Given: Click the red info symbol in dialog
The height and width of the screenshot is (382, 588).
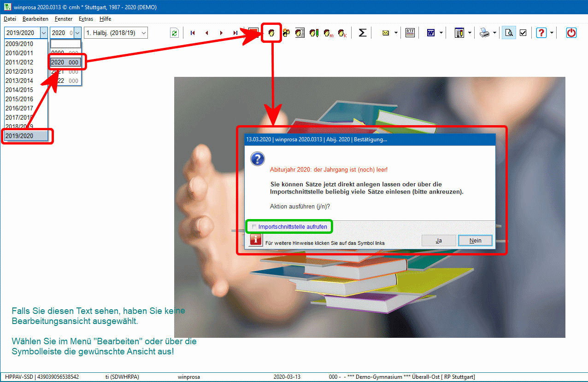Looking at the screenshot, I should (256, 240).
